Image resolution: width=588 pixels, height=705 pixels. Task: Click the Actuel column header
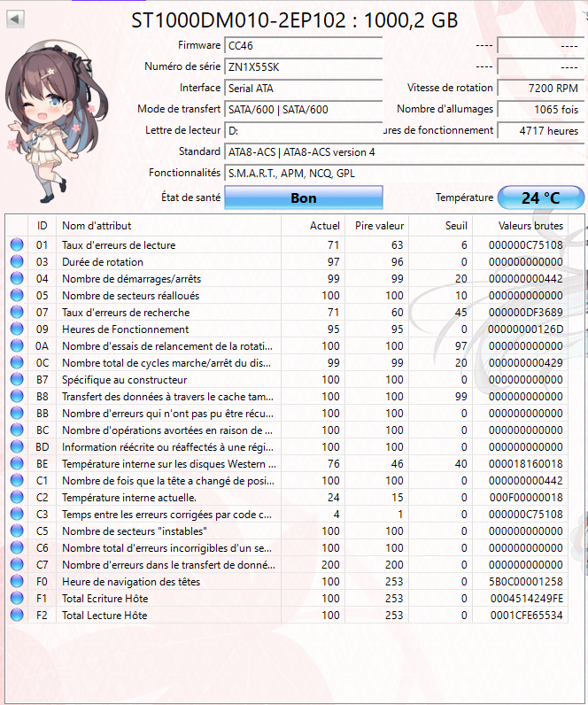point(313,225)
